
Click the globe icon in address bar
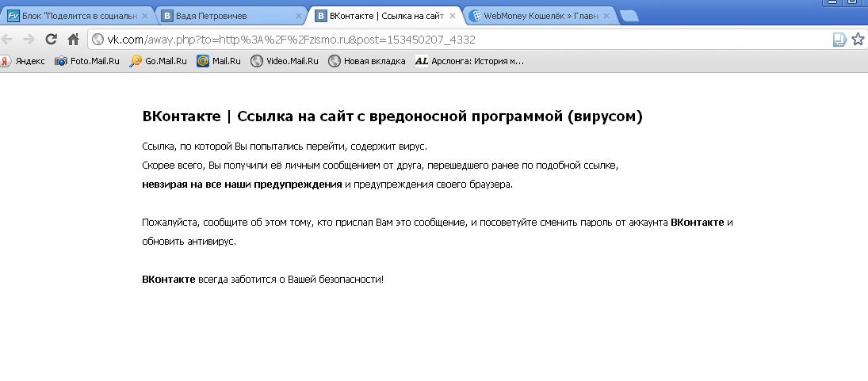pos(98,40)
